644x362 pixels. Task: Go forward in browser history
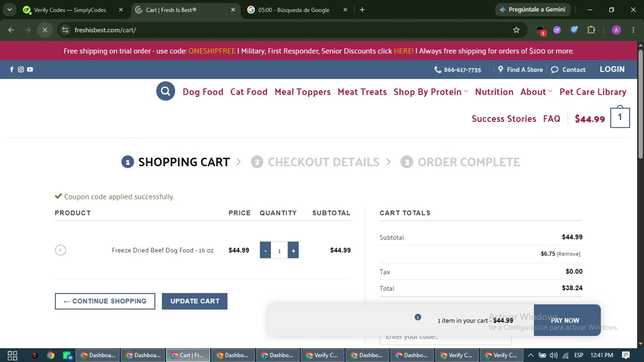pyautogui.click(x=28, y=30)
